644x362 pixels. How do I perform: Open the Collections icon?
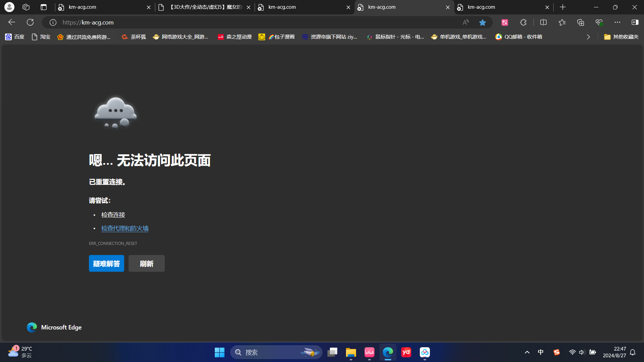580,22
